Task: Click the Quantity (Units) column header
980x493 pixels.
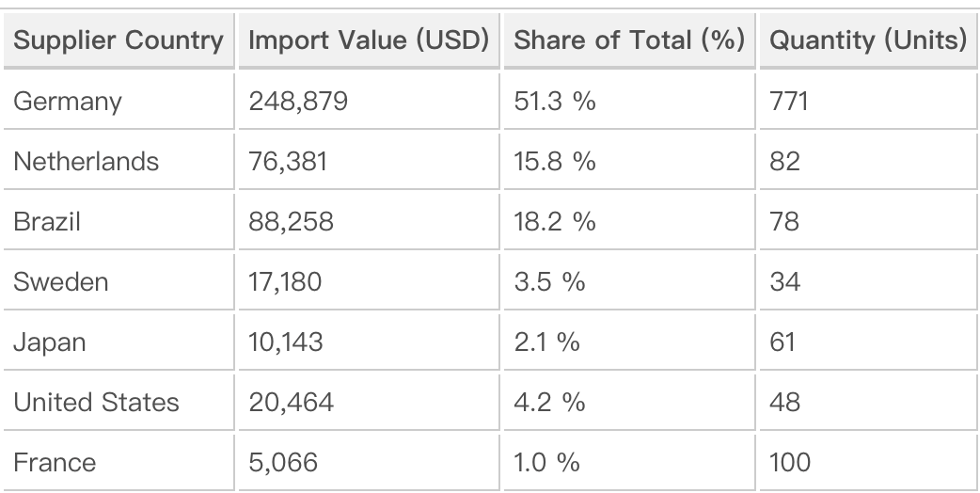Action: [868, 41]
